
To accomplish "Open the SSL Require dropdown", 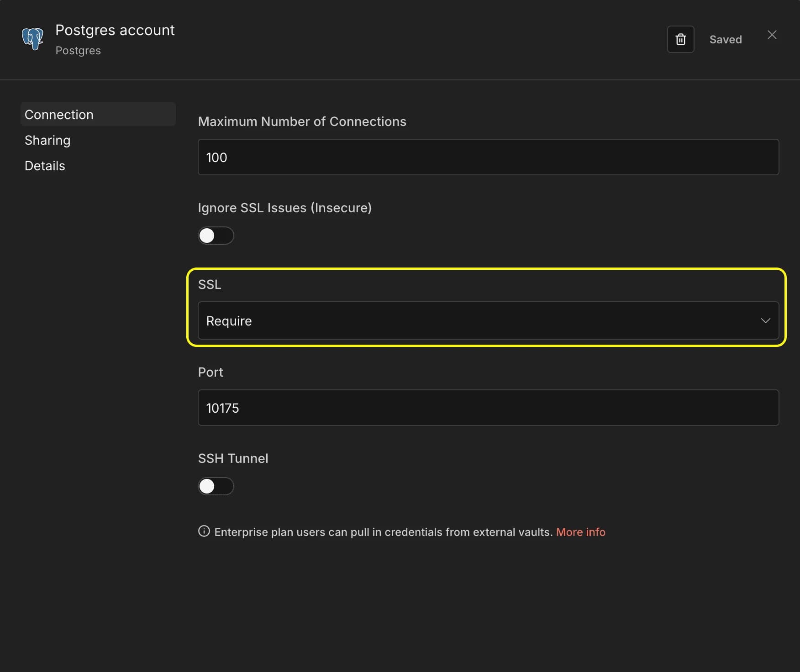I will point(488,320).
